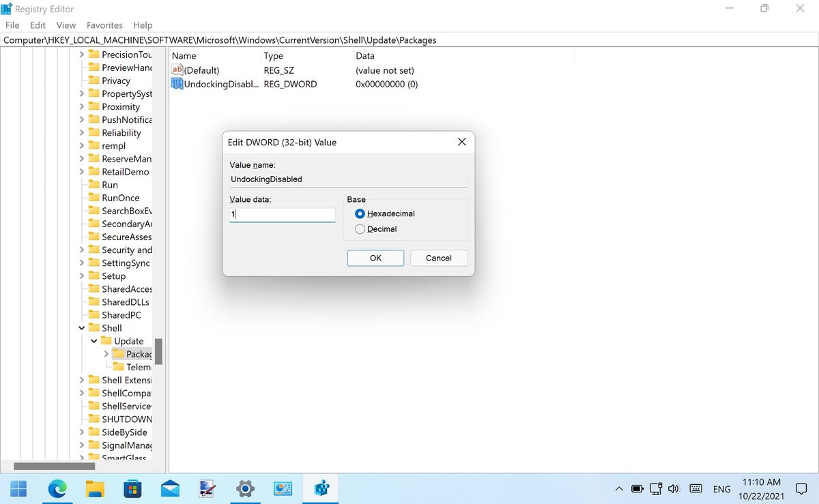Open Windows Settings from the taskbar
This screenshot has width=819, height=504.
click(245, 488)
